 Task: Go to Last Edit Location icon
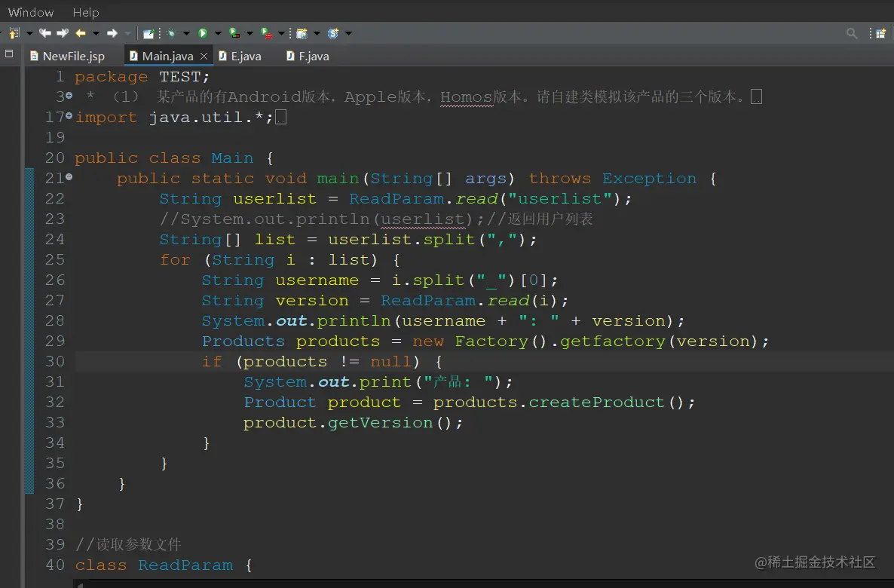[x=45, y=33]
